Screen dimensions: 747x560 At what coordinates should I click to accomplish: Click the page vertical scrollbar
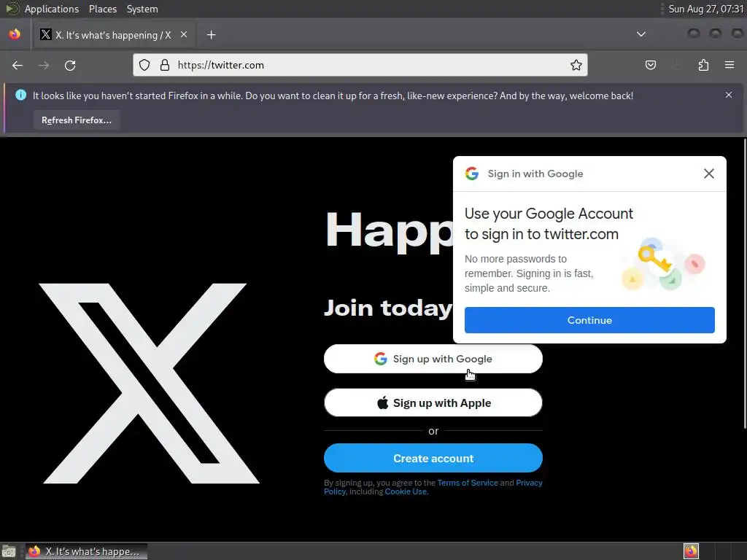[745, 284]
